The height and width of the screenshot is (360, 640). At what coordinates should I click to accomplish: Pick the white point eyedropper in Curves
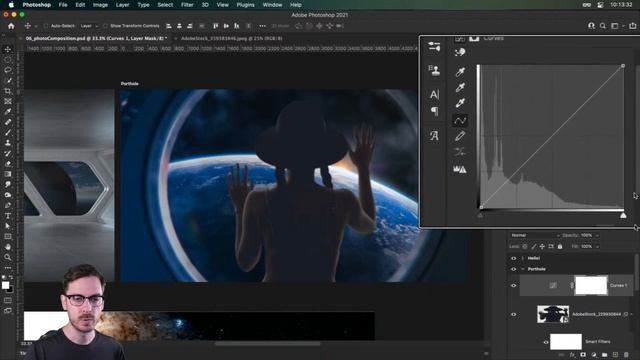460,103
